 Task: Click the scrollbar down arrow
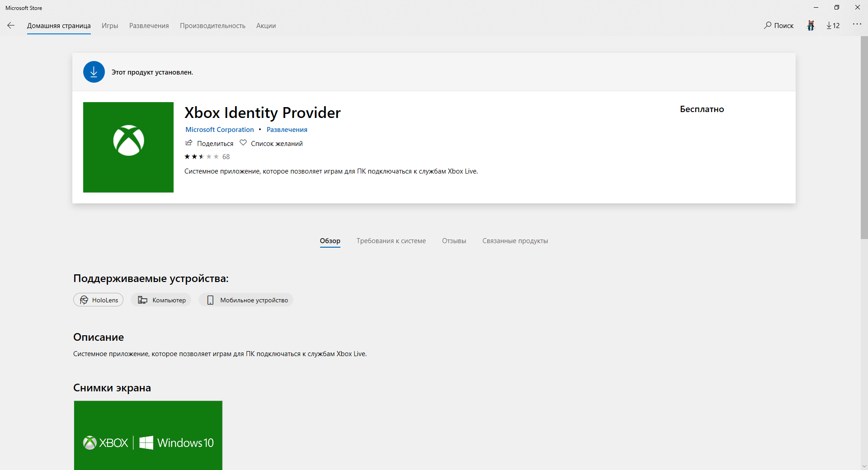pyautogui.click(x=864, y=466)
